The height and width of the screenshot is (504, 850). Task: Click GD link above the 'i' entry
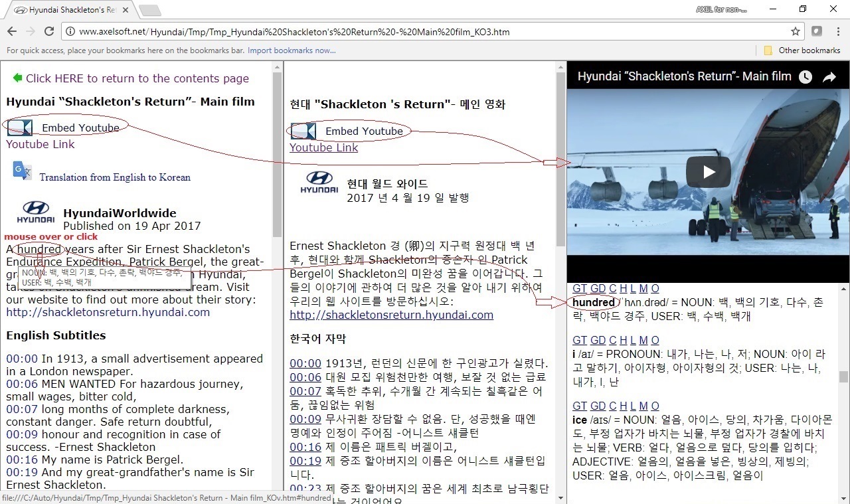pyautogui.click(x=598, y=340)
